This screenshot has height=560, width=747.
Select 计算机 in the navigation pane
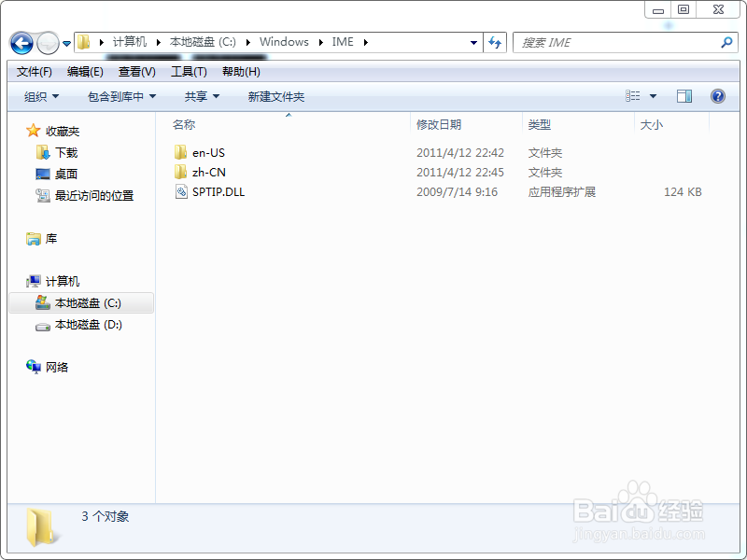tap(63, 281)
